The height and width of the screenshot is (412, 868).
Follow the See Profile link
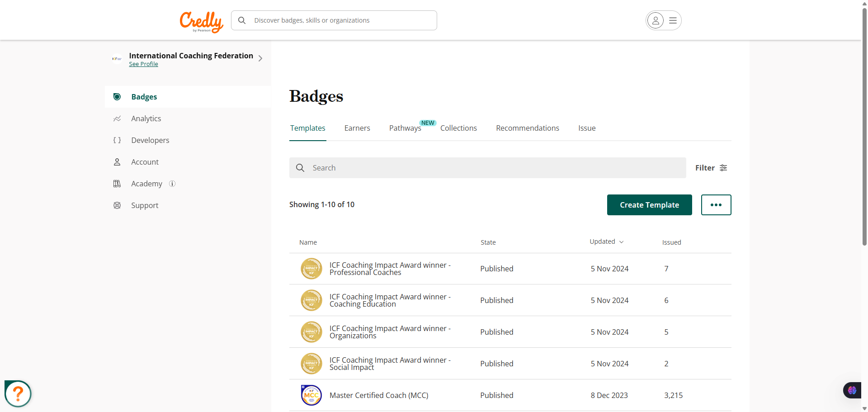coord(143,64)
